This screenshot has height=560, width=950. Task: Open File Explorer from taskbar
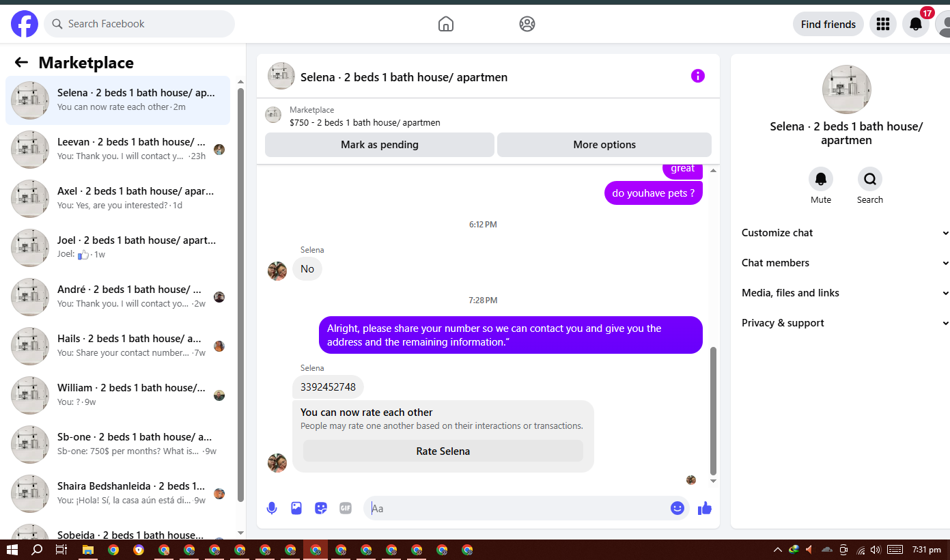[x=87, y=550]
